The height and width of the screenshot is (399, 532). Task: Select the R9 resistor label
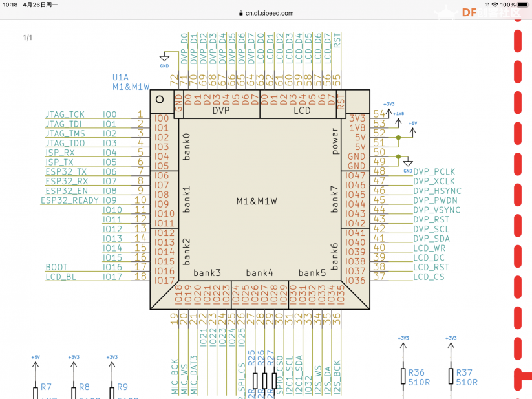122,387
